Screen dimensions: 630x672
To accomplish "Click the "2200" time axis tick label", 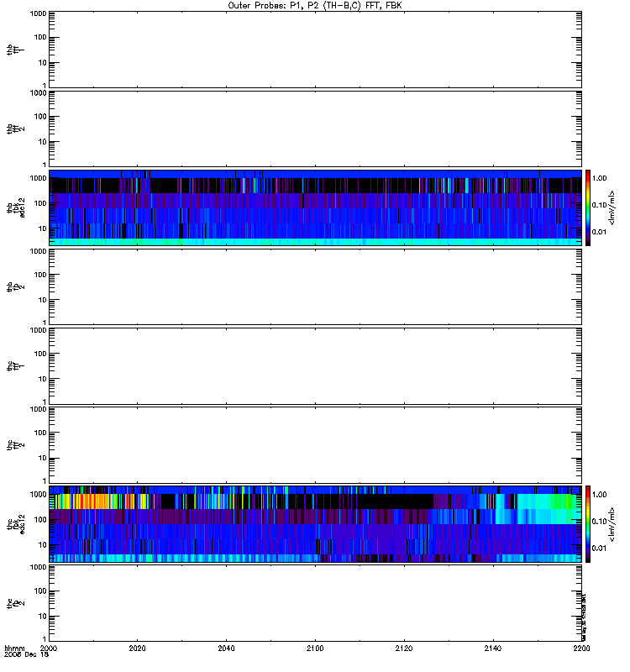I will pos(581,648).
